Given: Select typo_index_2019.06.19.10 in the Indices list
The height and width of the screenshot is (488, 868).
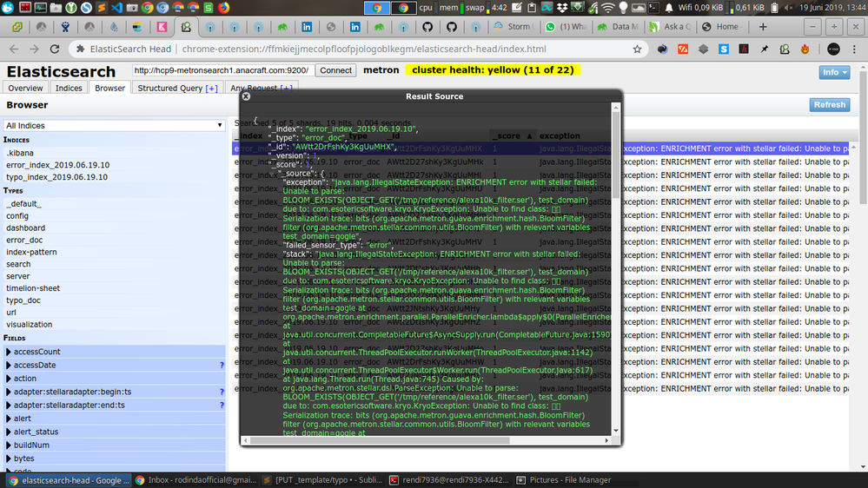Looking at the screenshot, I should pos(57,177).
